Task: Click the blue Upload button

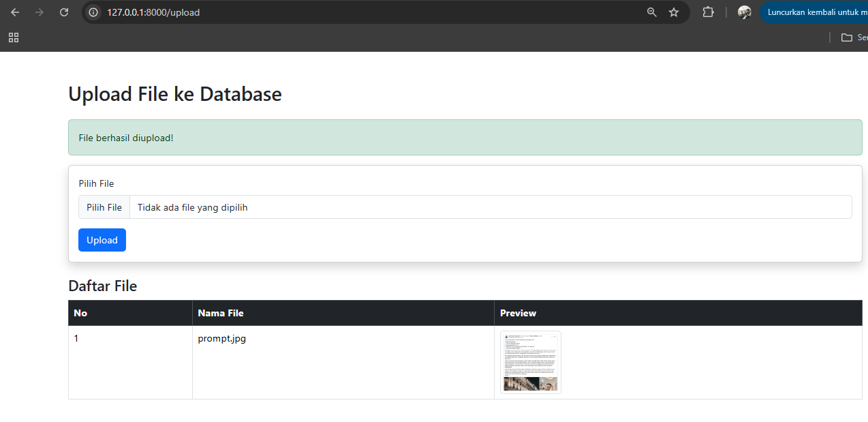Action: [102, 240]
